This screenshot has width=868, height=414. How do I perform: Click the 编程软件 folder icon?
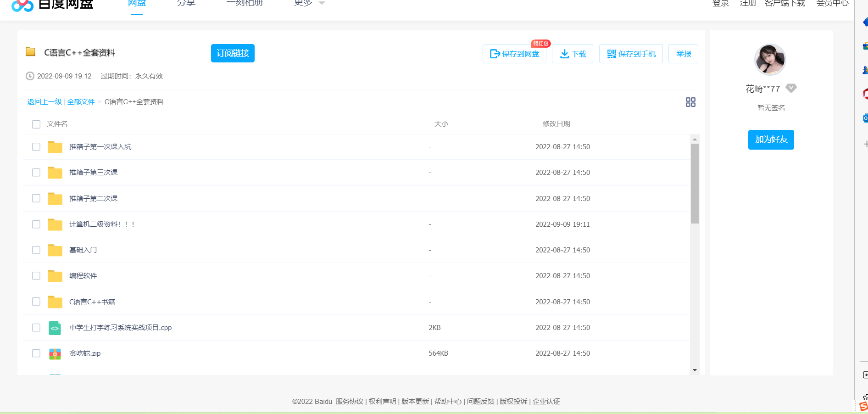55,276
